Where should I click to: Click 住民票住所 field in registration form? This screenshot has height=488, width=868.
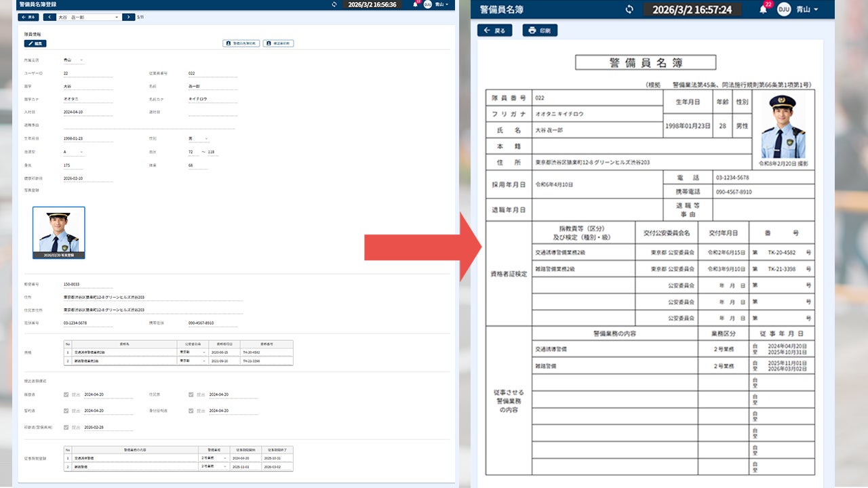click(153, 310)
